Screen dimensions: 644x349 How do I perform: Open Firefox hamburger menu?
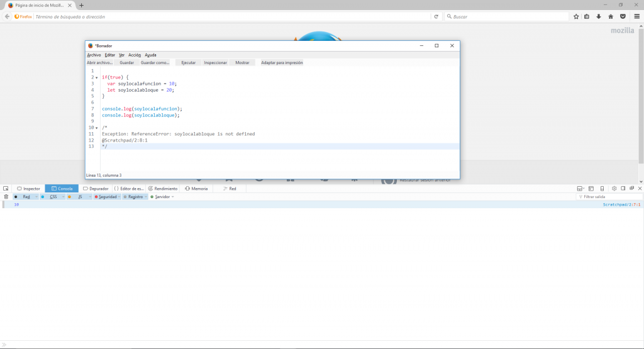click(635, 16)
